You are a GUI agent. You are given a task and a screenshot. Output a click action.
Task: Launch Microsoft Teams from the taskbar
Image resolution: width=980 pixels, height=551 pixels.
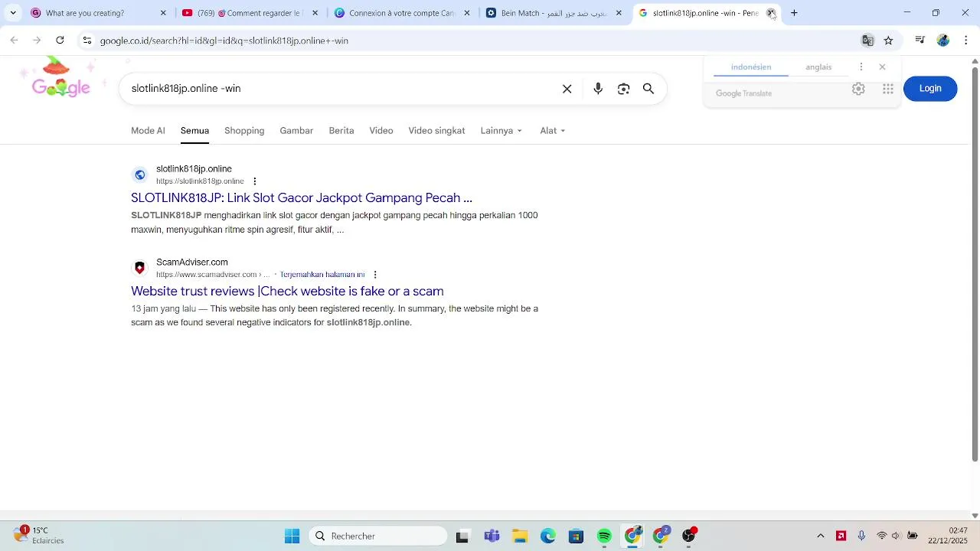[492, 536]
